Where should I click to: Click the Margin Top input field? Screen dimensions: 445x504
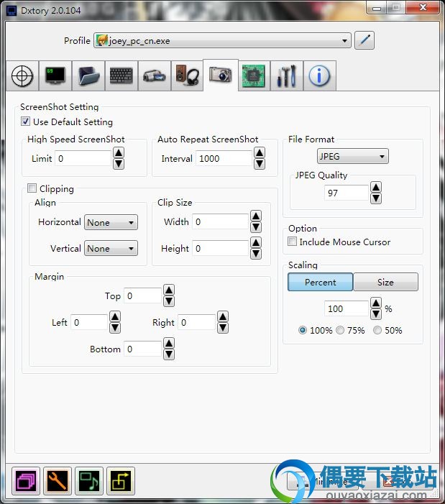coord(143,295)
